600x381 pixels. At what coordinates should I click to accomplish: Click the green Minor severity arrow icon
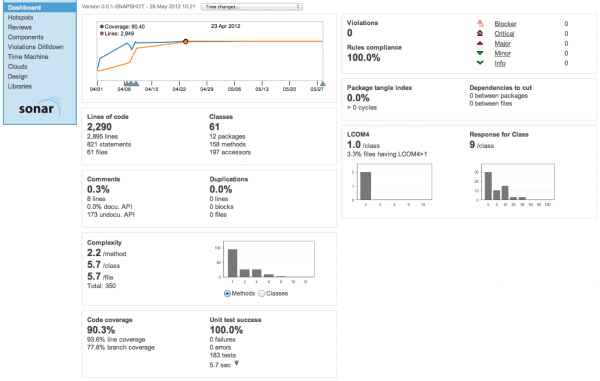pyautogui.click(x=480, y=53)
